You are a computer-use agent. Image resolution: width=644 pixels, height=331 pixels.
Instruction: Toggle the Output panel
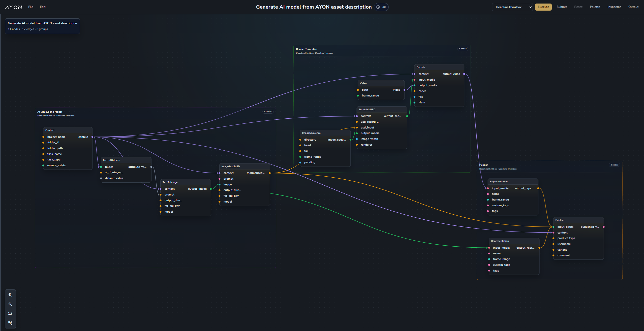[x=633, y=7]
